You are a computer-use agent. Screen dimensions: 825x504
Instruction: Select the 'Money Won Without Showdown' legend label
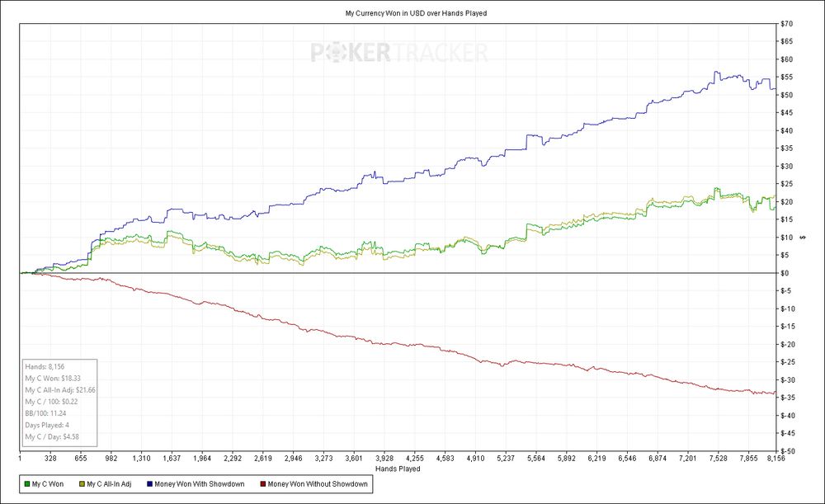click(x=318, y=484)
